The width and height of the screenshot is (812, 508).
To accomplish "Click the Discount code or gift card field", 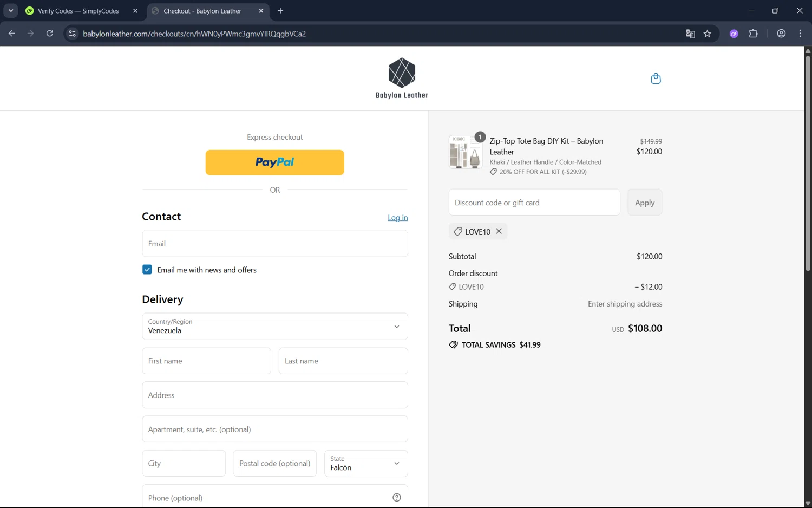I will (x=534, y=203).
